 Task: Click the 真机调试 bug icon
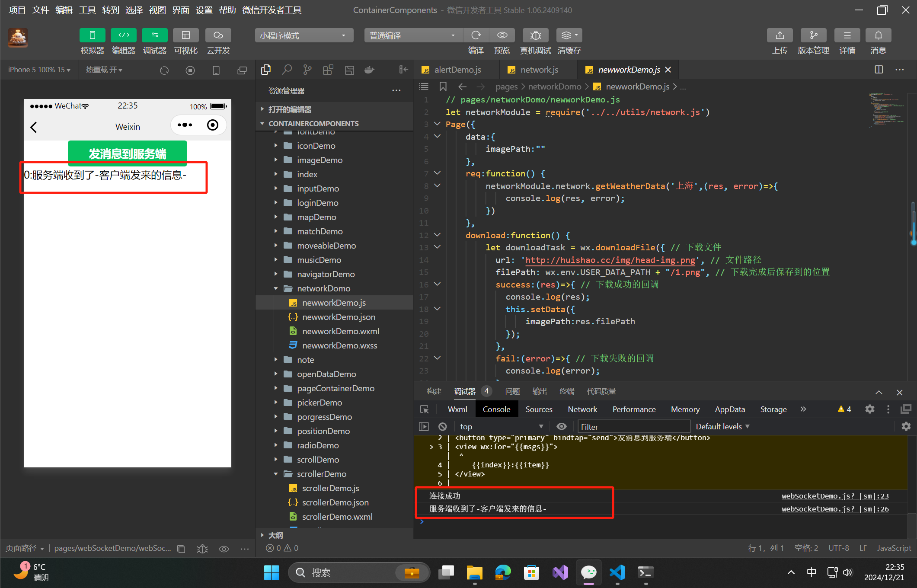(x=535, y=35)
